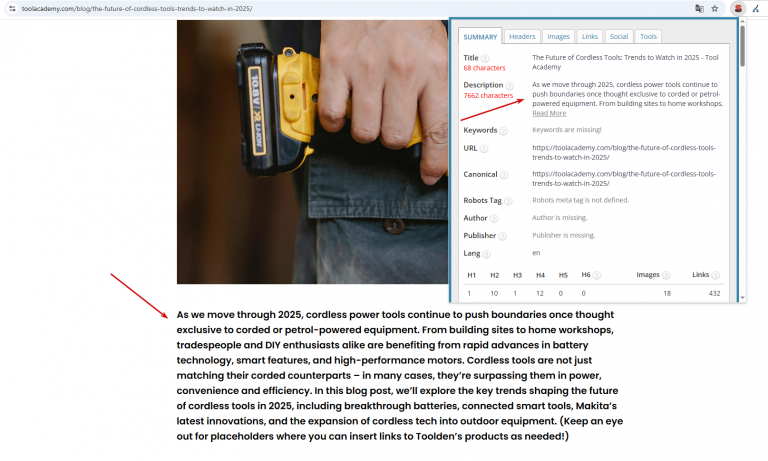Click 'Author is missing.' text
The width and height of the screenshot is (768, 461).
559,218
